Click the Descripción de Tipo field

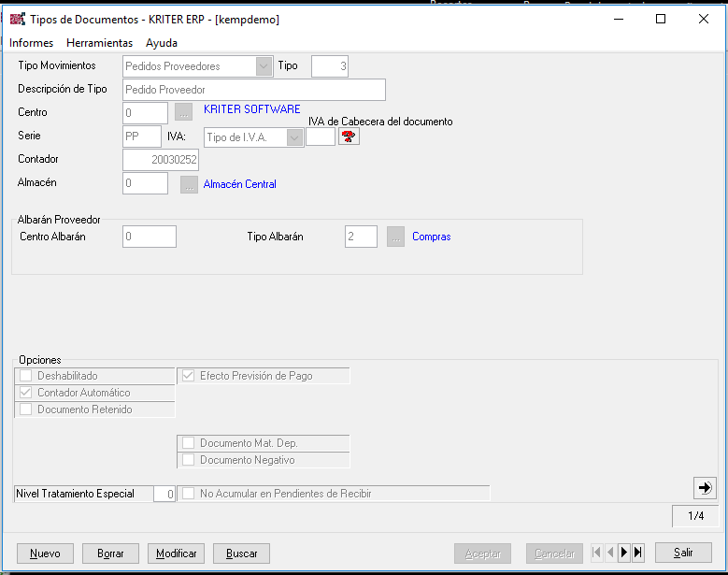[254, 90]
